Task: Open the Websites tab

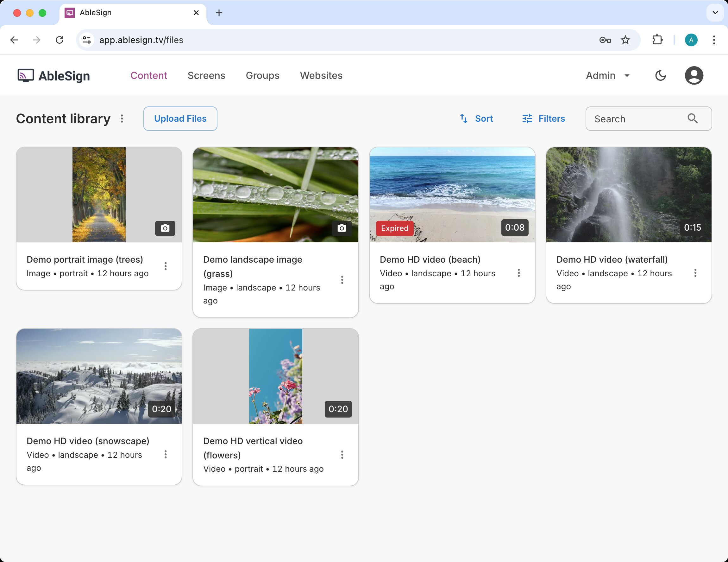Action: tap(321, 76)
